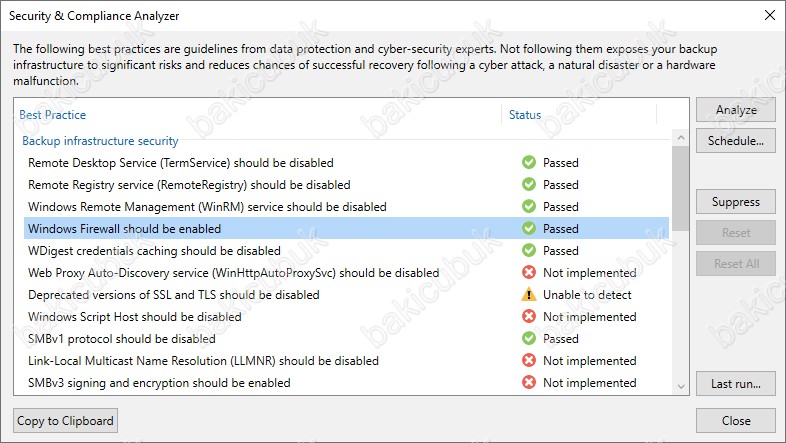
Task: Open the Last run... report
Action: coord(736,384)
